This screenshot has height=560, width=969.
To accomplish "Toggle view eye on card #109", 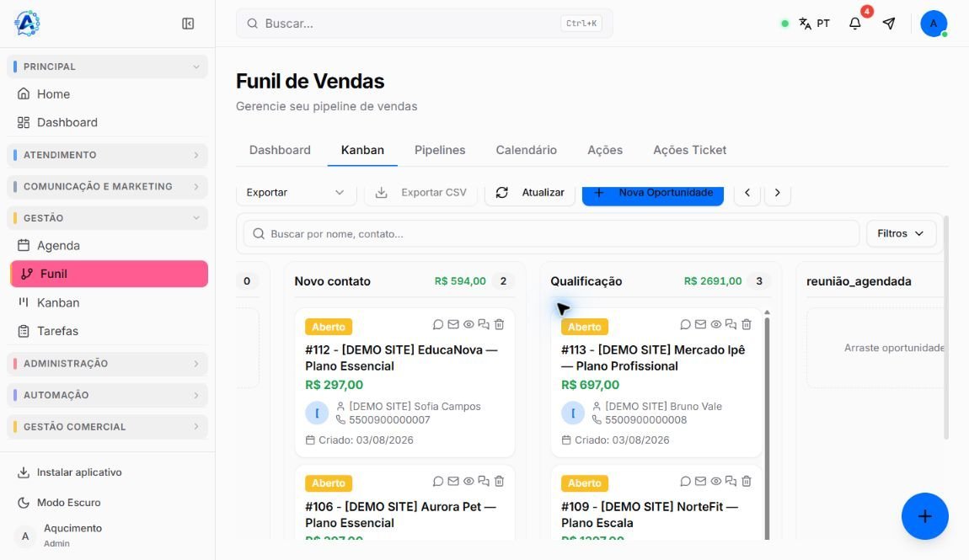I will (715, 481).
